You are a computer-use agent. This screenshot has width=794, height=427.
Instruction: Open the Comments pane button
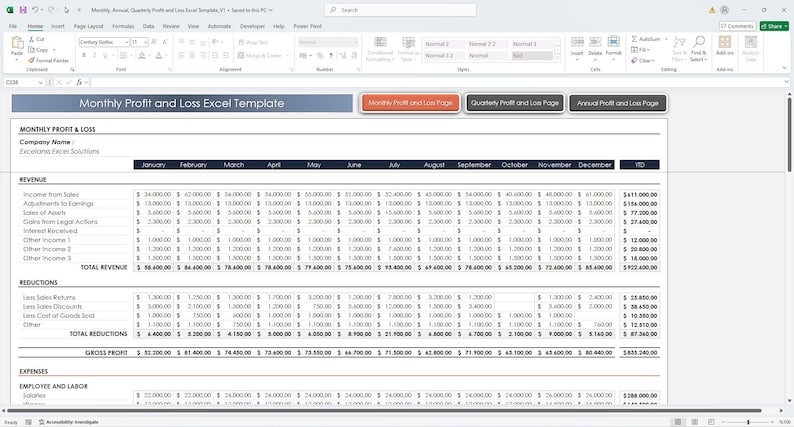click(x=737, y=26)
